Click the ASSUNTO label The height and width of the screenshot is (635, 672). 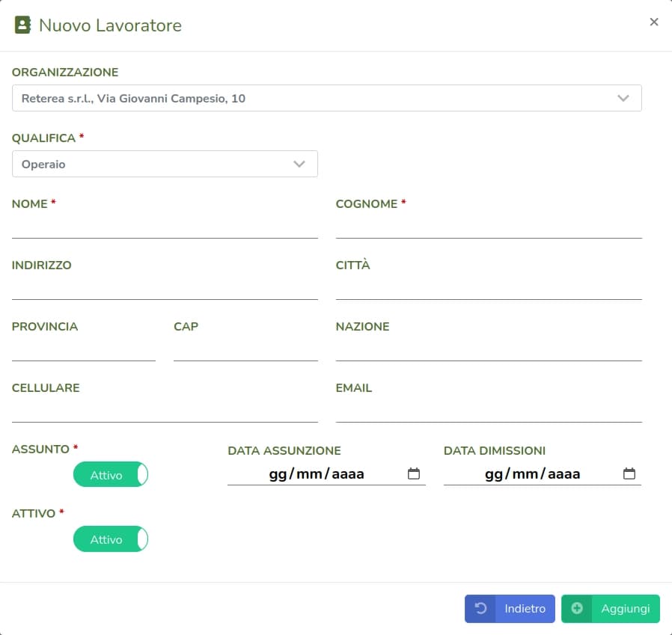[x=40, y=449]
